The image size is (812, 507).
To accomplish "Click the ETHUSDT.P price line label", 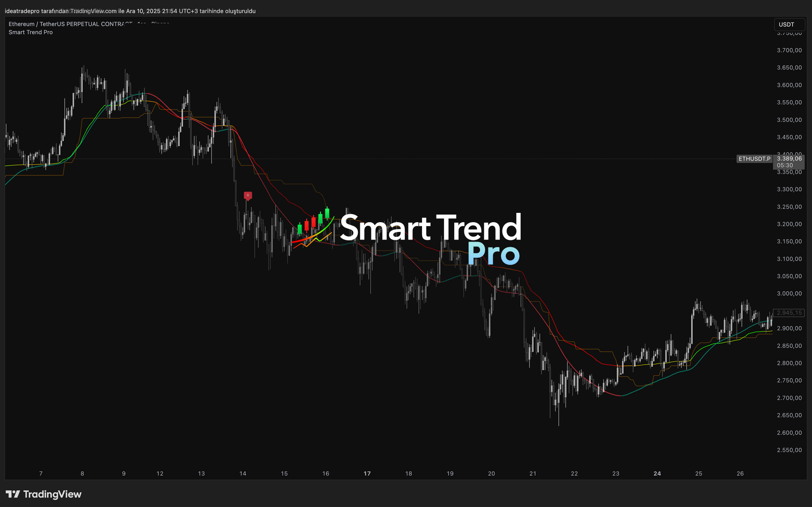I will (754, 159).
